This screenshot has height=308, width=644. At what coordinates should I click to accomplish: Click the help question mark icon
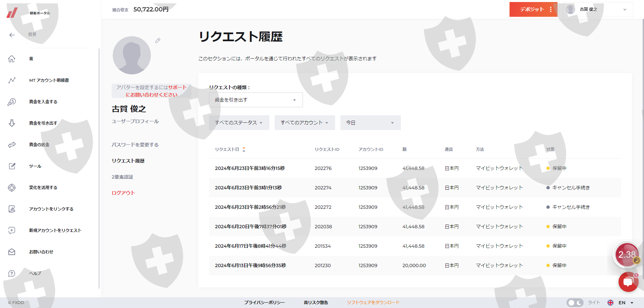(x=12, y=273)
